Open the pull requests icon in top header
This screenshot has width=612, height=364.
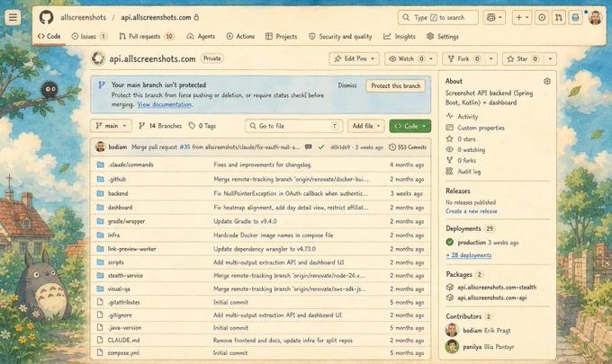click(x=559, y=18)
